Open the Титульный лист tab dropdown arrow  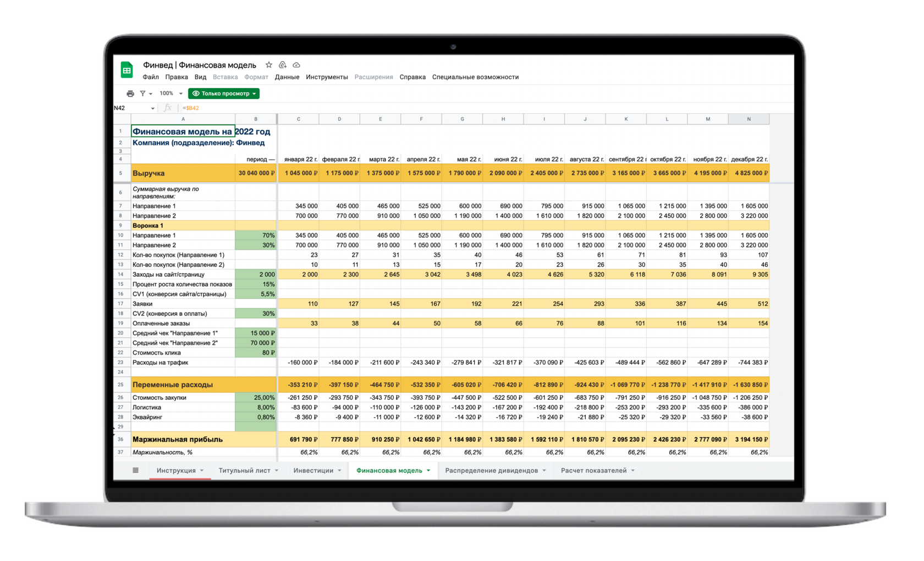(x=277, y=471)
